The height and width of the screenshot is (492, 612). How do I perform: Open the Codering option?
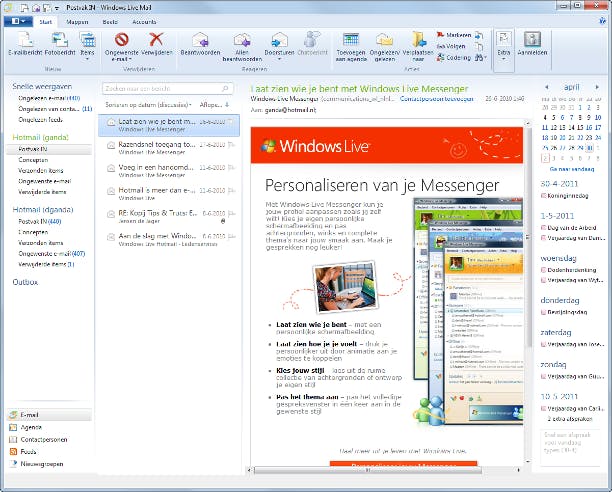pyautogui.click(x=454, y=57)
